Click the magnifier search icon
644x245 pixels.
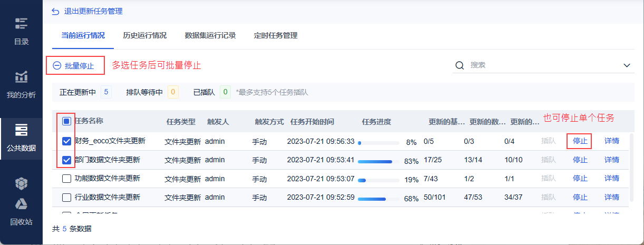(460, 65)
